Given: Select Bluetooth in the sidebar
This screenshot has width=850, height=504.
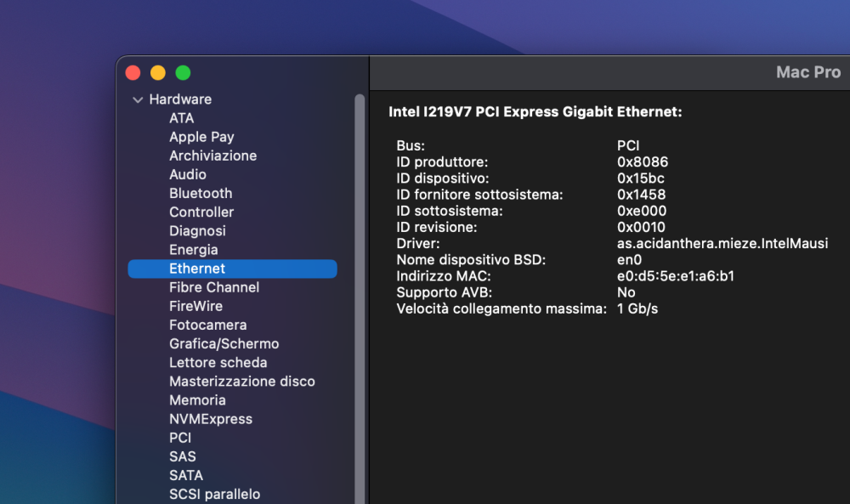Looking at the screenshot, I should pyautogui.click(x=201, y=194).
